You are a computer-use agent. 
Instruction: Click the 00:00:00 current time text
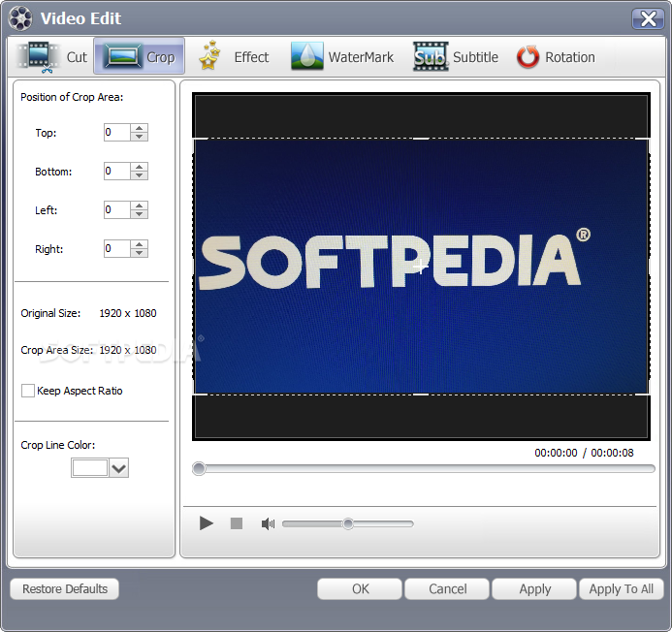[556, 453]
